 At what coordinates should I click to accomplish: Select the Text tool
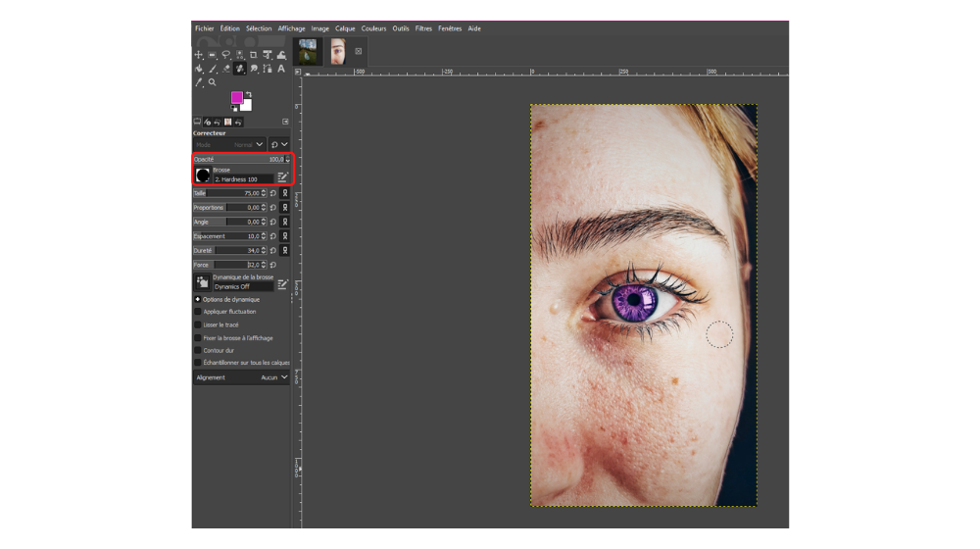(x=281, y=69)
